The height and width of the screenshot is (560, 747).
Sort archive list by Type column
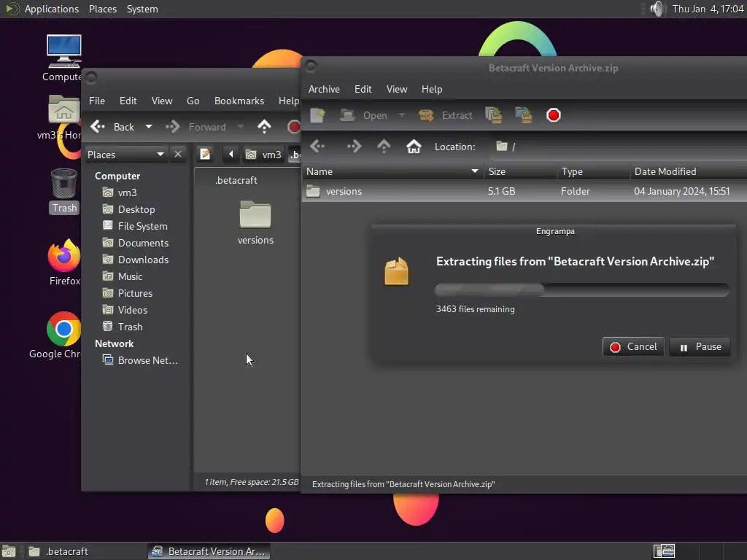point(593,171)
